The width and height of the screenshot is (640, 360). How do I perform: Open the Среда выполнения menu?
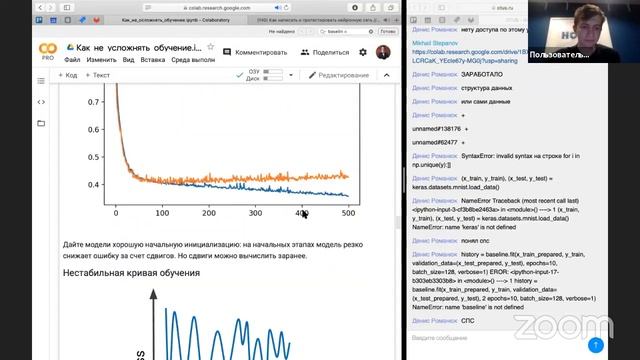coord(193,60)
